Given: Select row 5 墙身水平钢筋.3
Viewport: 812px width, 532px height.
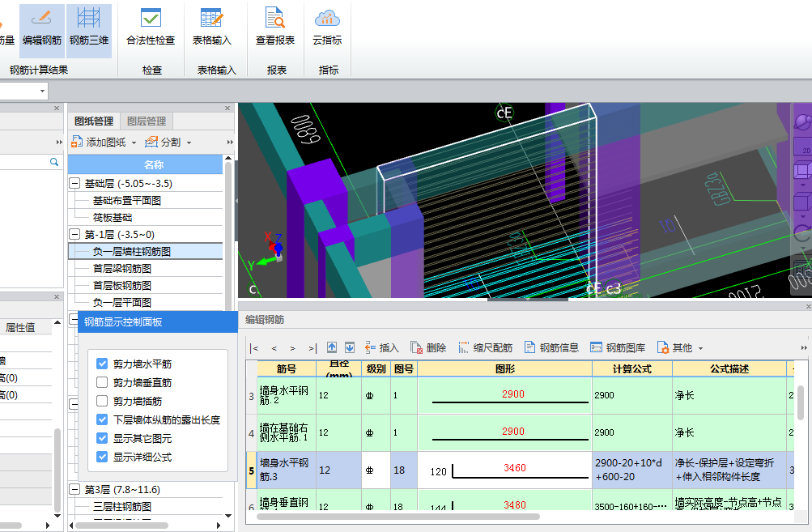Looking at the screenshot, I should pyautogui.click(x=287, y=470).
